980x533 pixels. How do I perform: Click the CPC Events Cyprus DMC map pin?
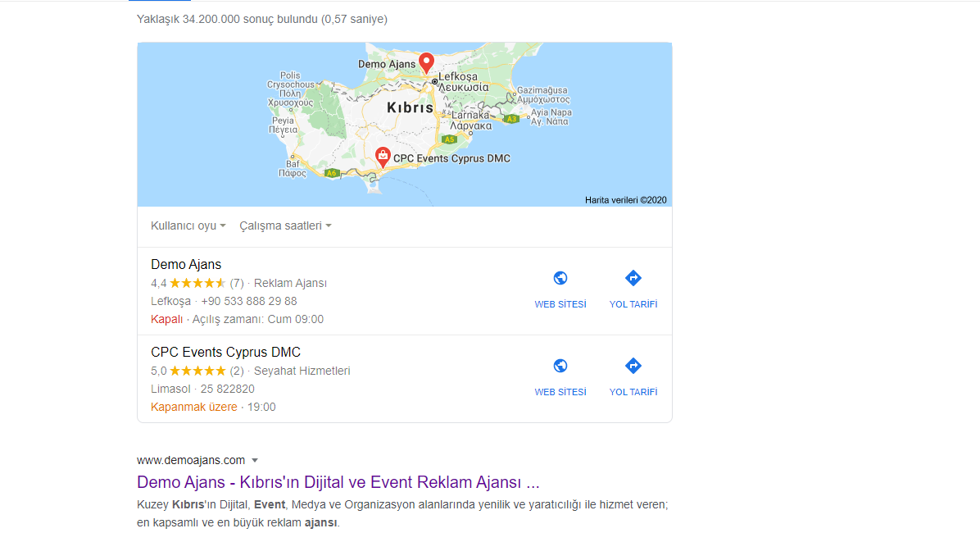(x=383, y=157)
